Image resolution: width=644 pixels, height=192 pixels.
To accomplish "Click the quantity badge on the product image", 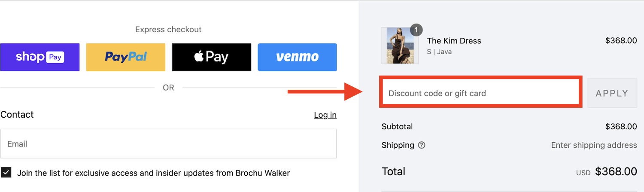I will coord(416,30).
